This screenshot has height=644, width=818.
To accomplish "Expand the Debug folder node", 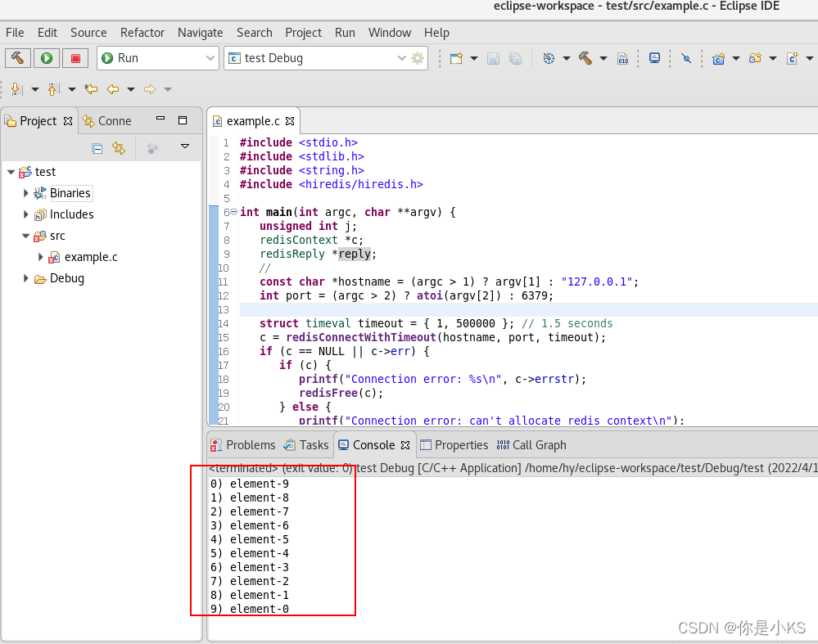I will (25, 278).
